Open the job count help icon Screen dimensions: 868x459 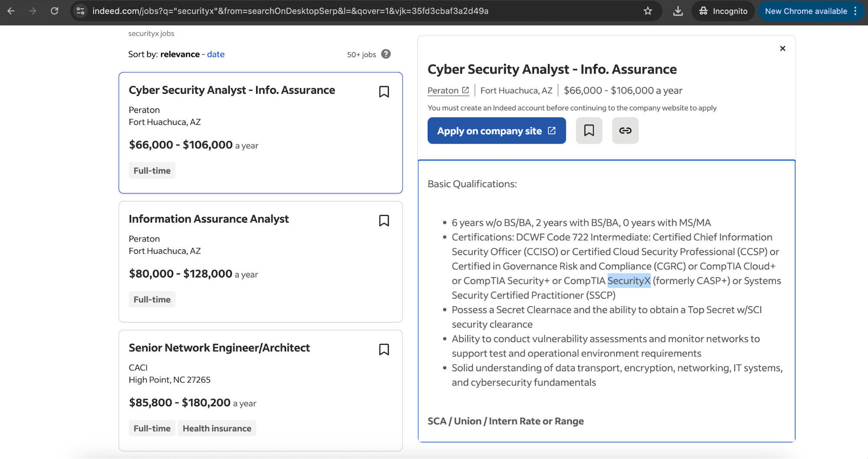[x=386, y=54]
